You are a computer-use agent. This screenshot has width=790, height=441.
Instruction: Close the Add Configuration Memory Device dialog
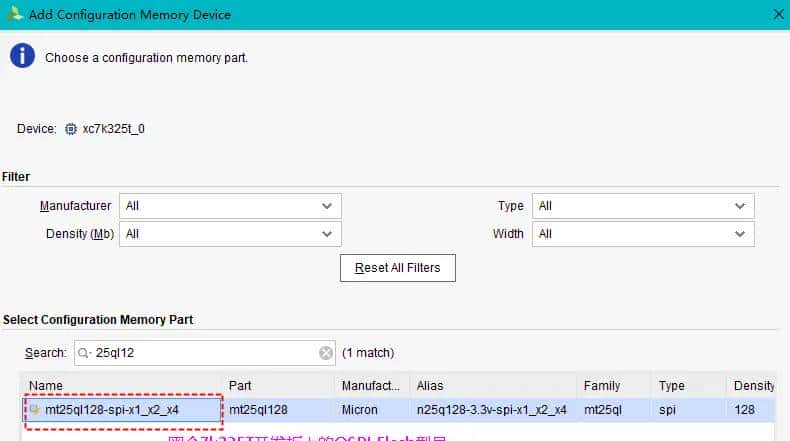(778, 14)
